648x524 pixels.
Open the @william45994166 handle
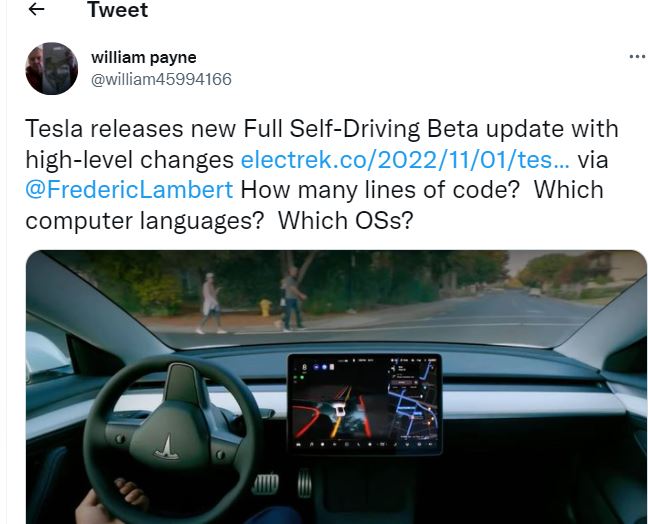161,79
